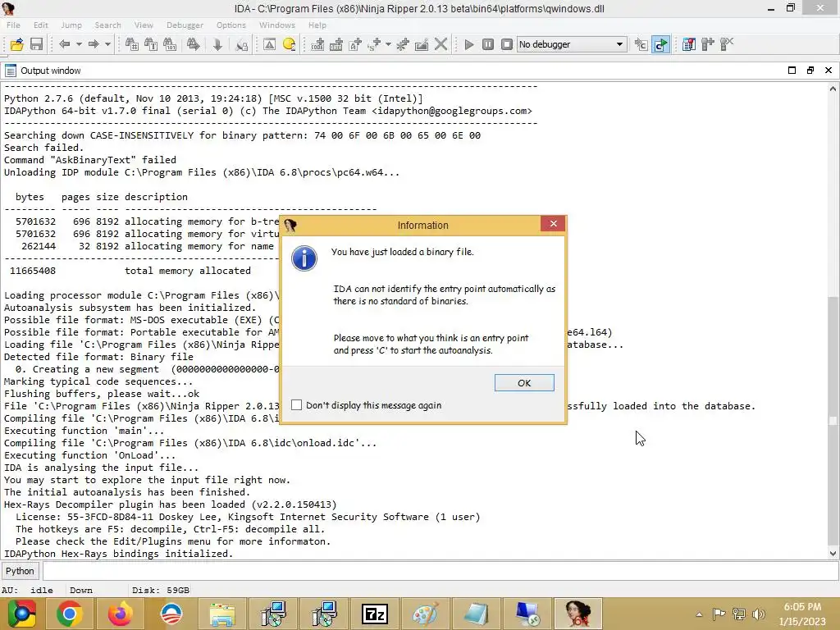This screenshot has width=840, height=630.
Task: Click the 'AU: idle' status bar entry
Action: pos(27,590)
